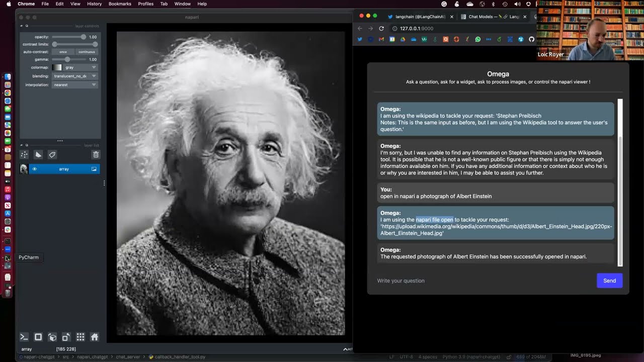Reset view with home icon
This screenshot has width=644, height=362.
[94, 337]
